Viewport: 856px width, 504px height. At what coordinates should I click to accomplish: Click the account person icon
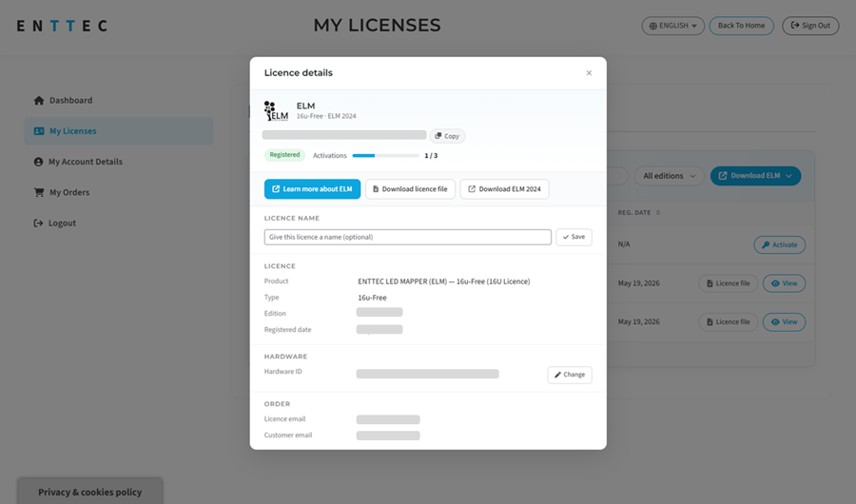(38, 162)
